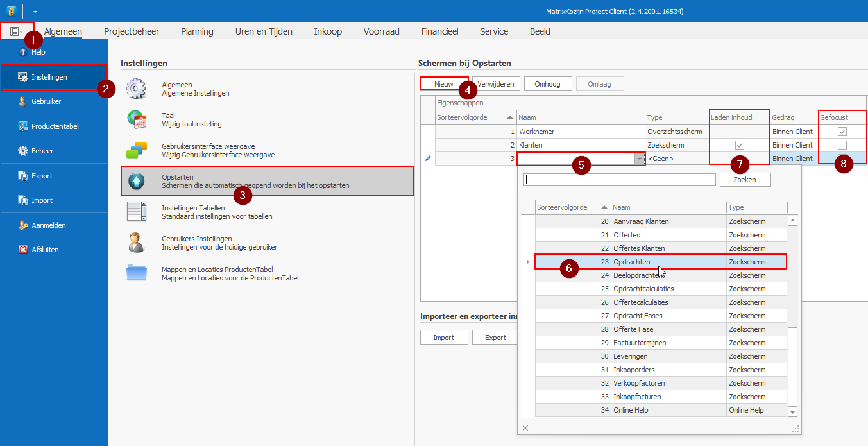Select Opdrachtcalculaties in the list
Viewport: 868px width, 446px height.
[661, 289]
